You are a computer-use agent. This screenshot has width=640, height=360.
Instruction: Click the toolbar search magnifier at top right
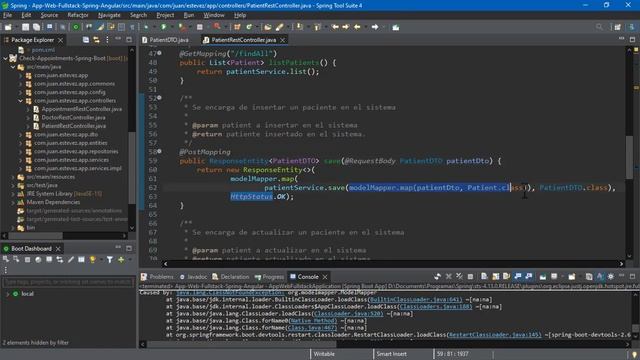pyautogui.click(x=599, y=27)
